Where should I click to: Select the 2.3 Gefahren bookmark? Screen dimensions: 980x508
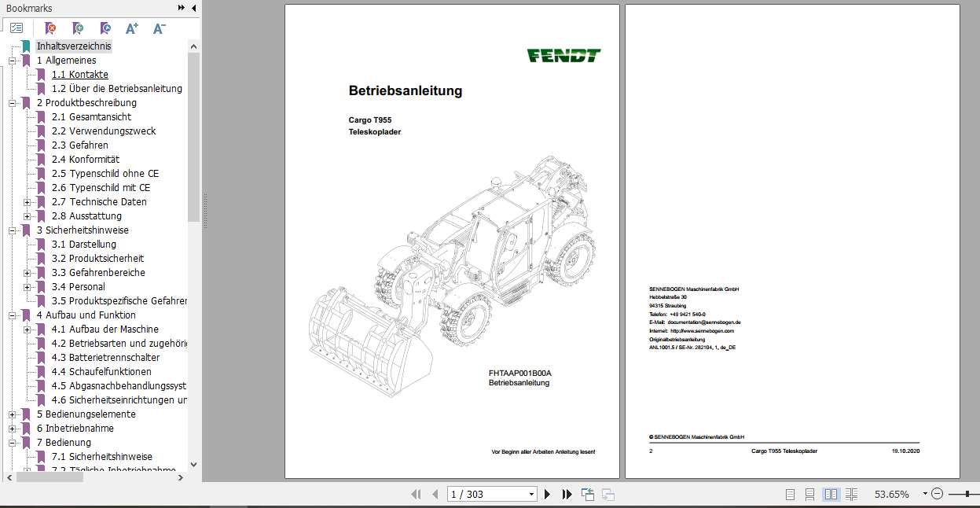click(x=80, y=145)
